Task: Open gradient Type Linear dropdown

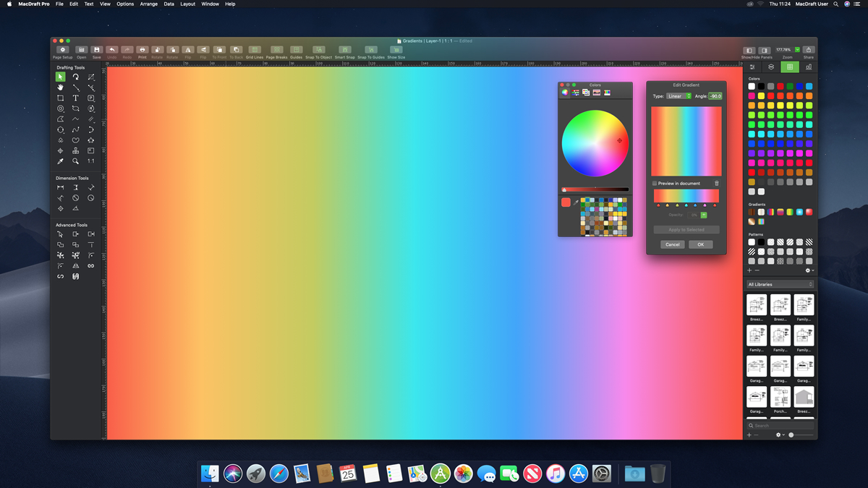Action: tap(679, 96)
